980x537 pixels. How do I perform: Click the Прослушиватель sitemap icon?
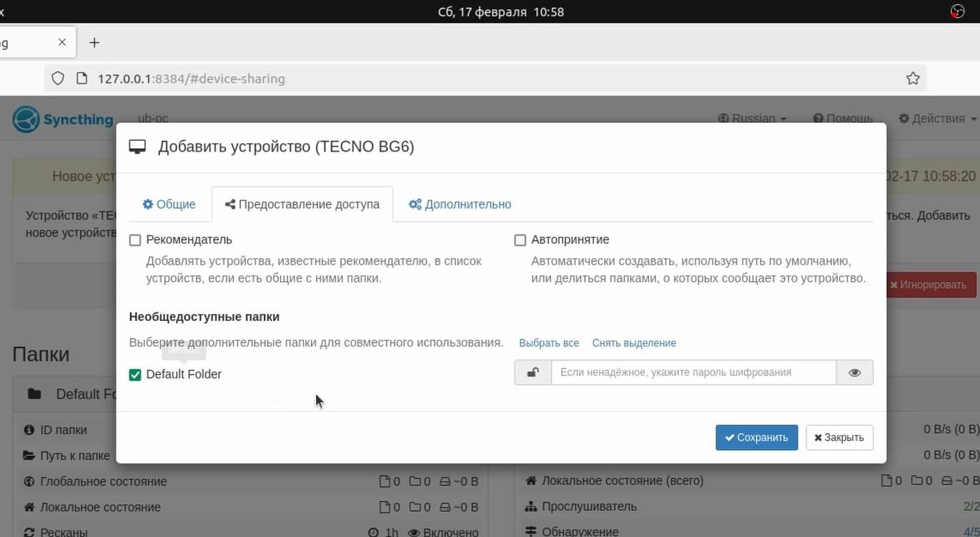tap(531, 507)
